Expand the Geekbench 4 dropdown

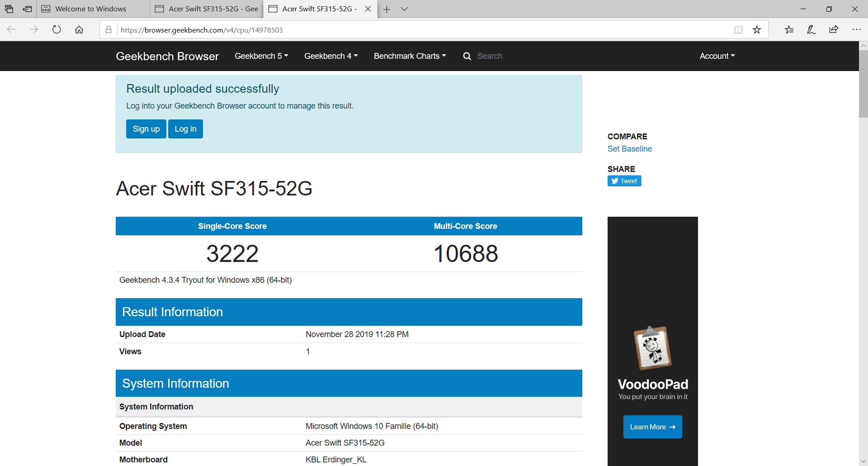coord(331,56)
